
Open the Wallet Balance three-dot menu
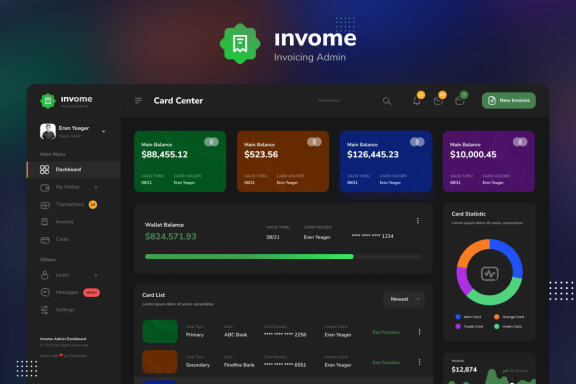tap(418, 220)
